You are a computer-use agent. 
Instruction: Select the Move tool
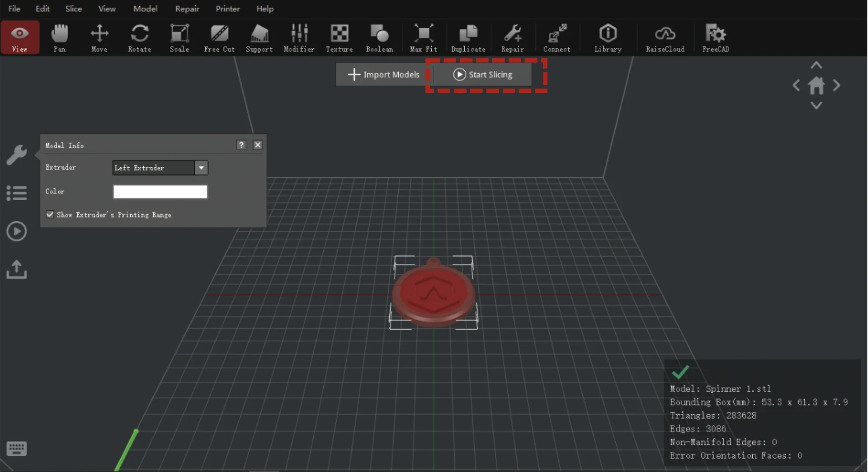(99, 38)
